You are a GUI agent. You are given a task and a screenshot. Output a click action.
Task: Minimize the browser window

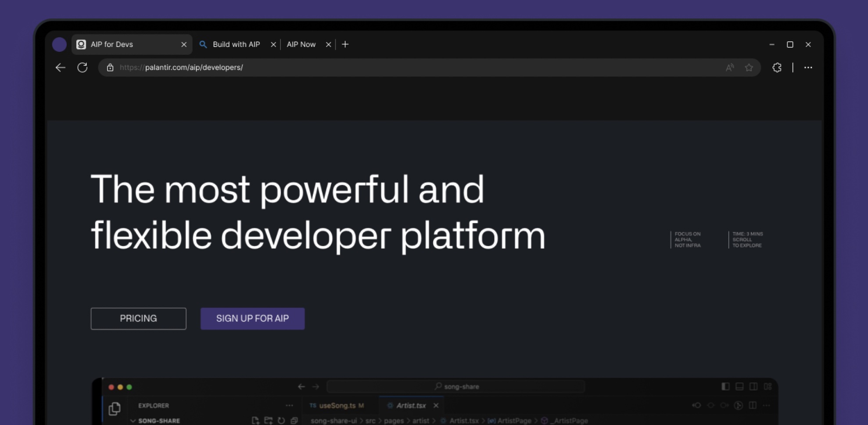click(772, 45)
